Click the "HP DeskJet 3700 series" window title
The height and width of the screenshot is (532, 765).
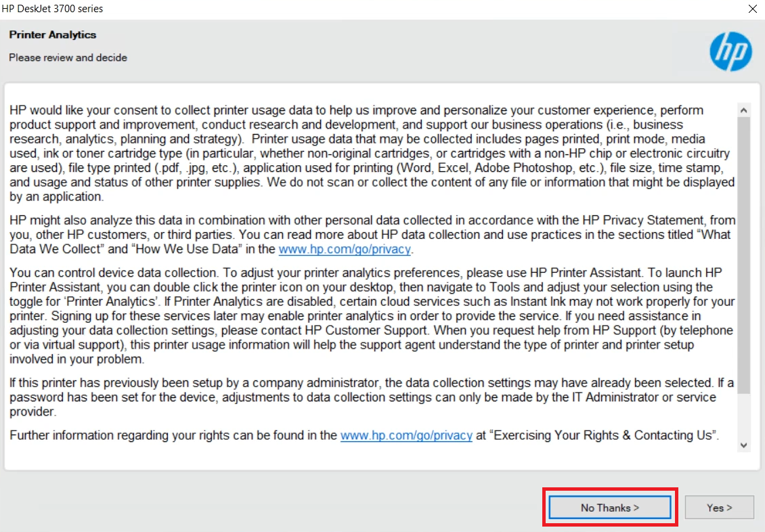pyautogui.click(x=52, y=9)
